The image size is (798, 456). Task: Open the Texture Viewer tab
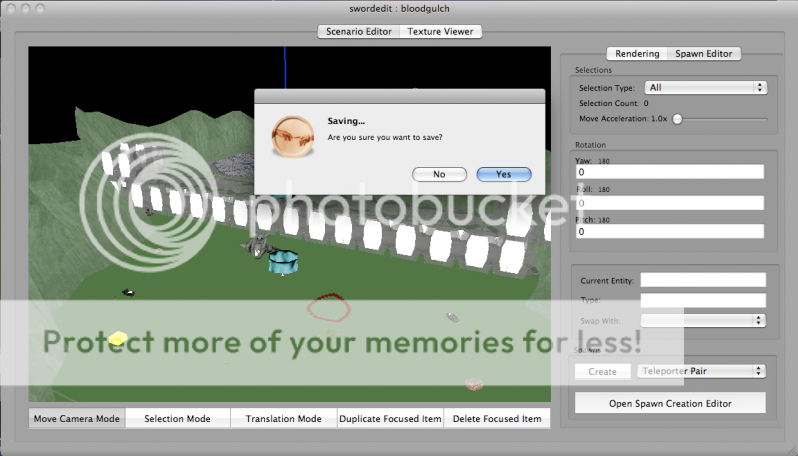pos(440,31)
